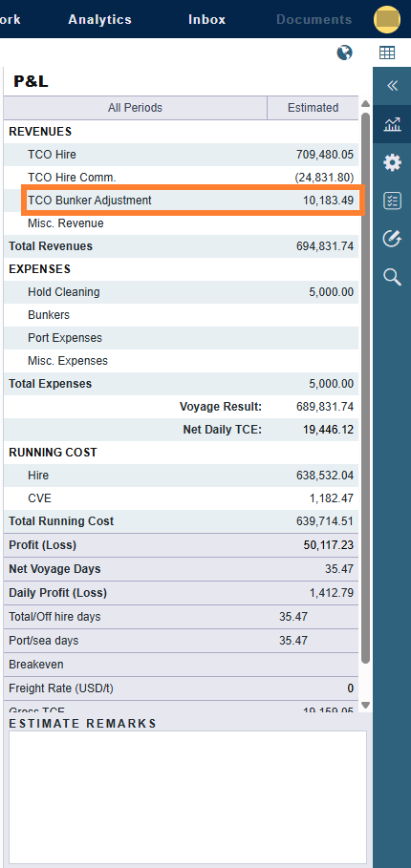Open the table grid view icon
The image size is (411, 868).
(x=387, y=53)
